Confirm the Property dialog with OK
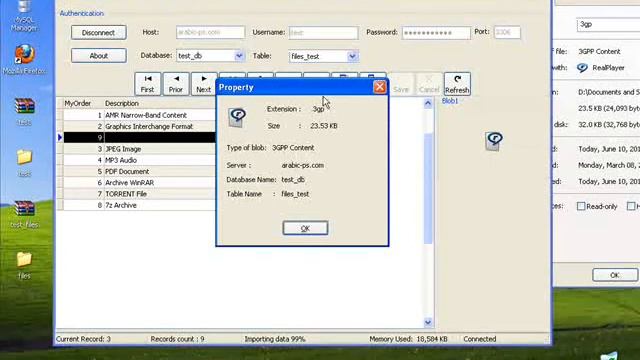The height and width of the screenshot is (360, 640). (x=305, y=228)
